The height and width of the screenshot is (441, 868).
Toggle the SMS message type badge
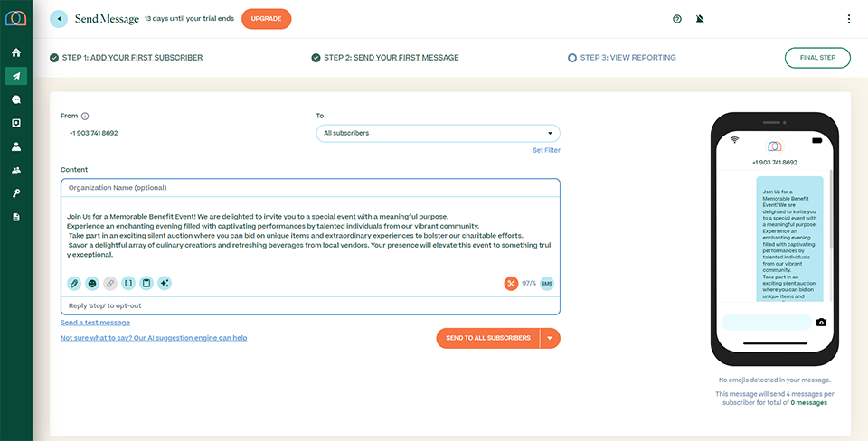click(x=547, y=283)
